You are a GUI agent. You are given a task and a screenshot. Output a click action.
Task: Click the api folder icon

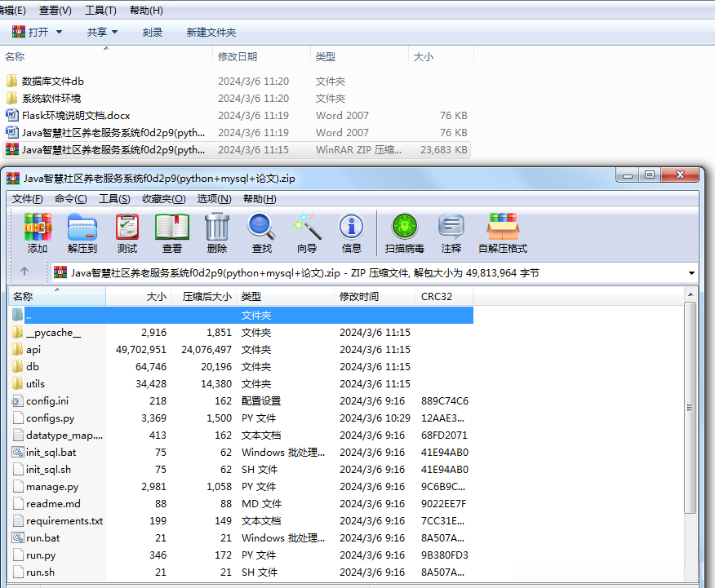(x=17, y=349)
